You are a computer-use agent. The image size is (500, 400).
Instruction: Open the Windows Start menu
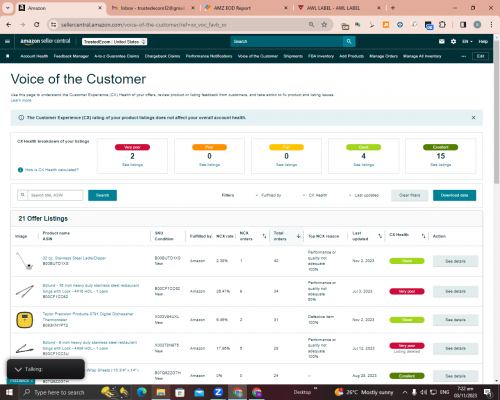(x=9, y=392)
